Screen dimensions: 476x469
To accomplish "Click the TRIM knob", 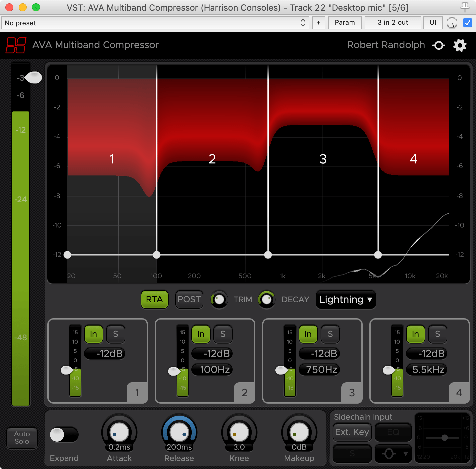I will tap(219, 299).
